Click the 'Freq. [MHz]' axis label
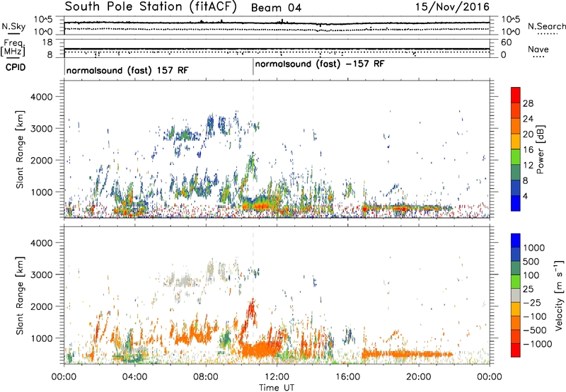Image resolution: width=566 pixels, height=392 pixels. [13, 48]
